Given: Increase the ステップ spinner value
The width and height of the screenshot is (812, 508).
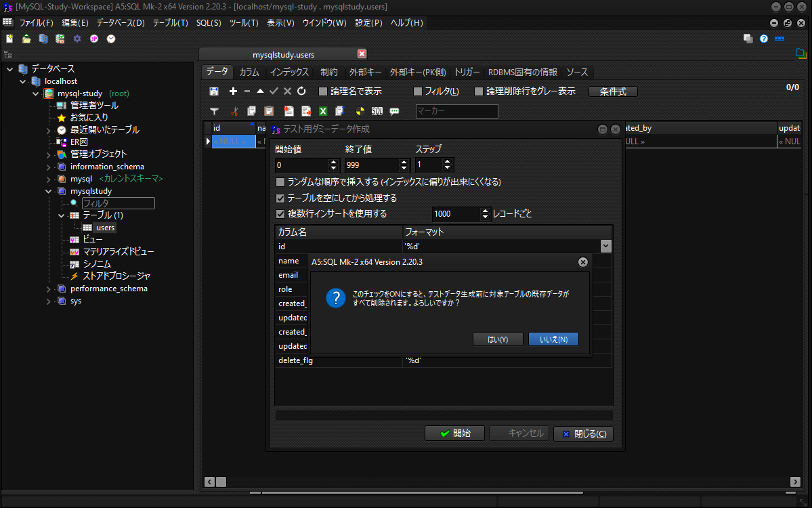Looking at the screenshot, I should tap(448, 162).
